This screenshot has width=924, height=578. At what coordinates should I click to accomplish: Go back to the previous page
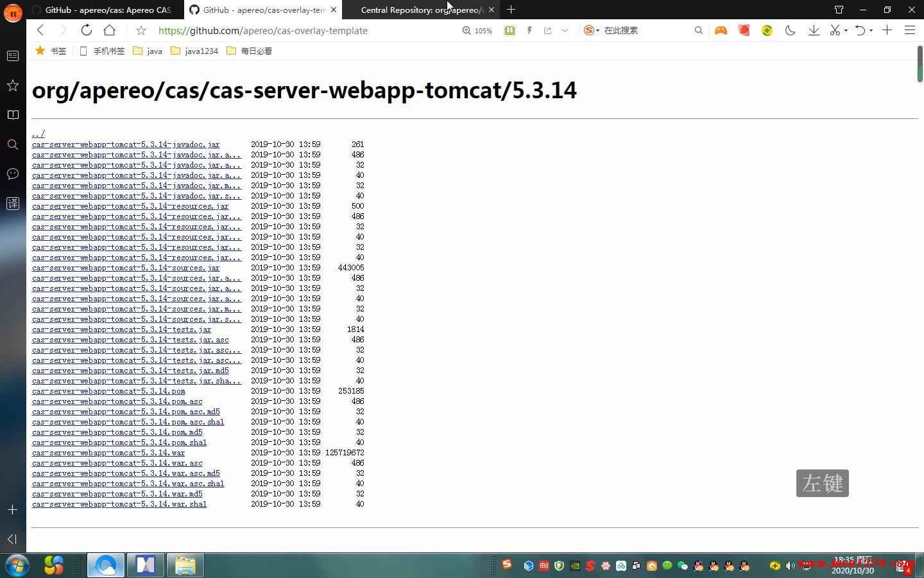pos(40,30)
